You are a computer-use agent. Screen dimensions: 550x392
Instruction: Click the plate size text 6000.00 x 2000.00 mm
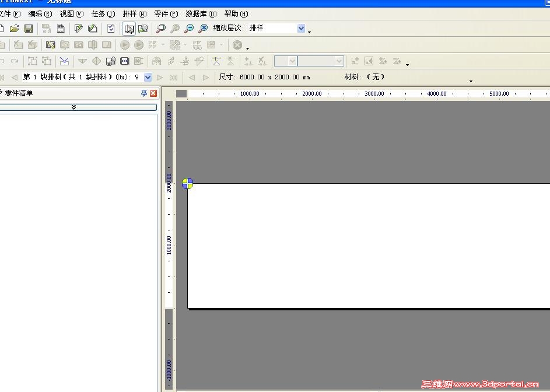point(275,77)
